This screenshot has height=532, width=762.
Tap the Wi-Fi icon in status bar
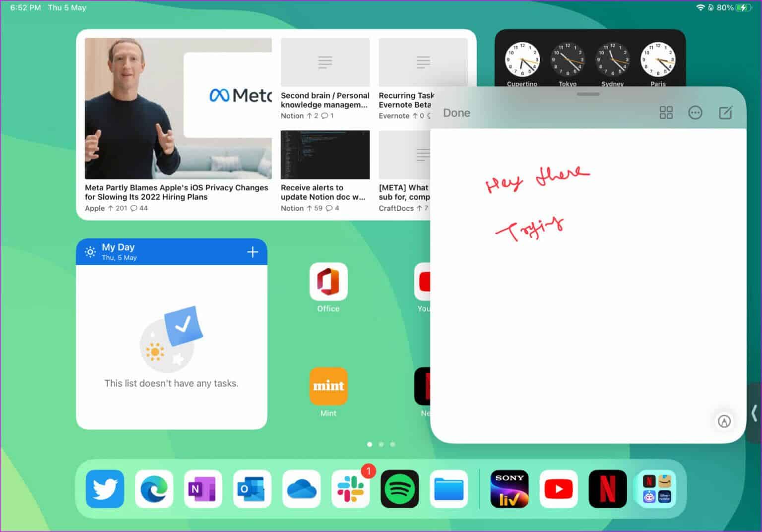coord(700,7)
